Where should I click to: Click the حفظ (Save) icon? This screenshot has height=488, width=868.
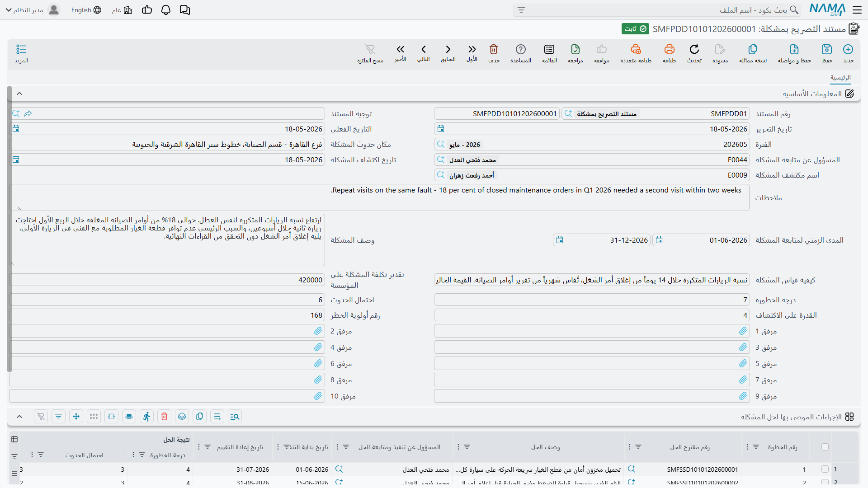[x=827, y=49]
